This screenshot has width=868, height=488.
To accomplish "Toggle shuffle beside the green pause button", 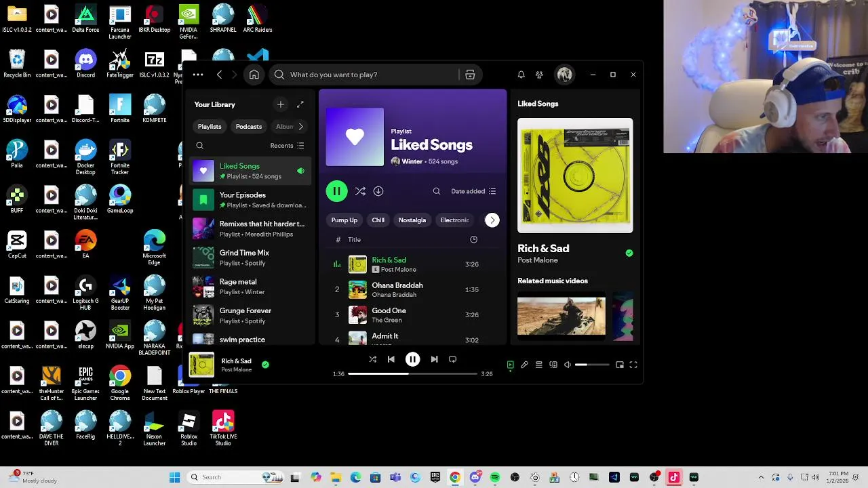I will pyautogui.click(x=360, y=191).
